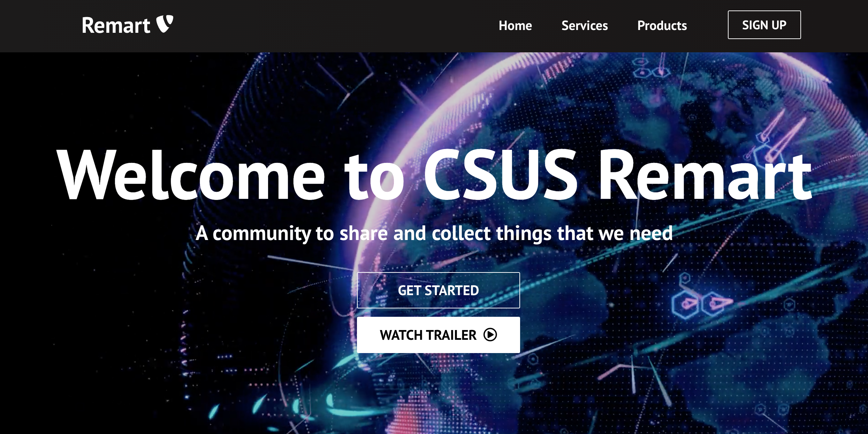Image resolution: width=868 pixels, height=434 pixels.
Task: Click the Remart brand name in navbar
Action: coord(116,25)
